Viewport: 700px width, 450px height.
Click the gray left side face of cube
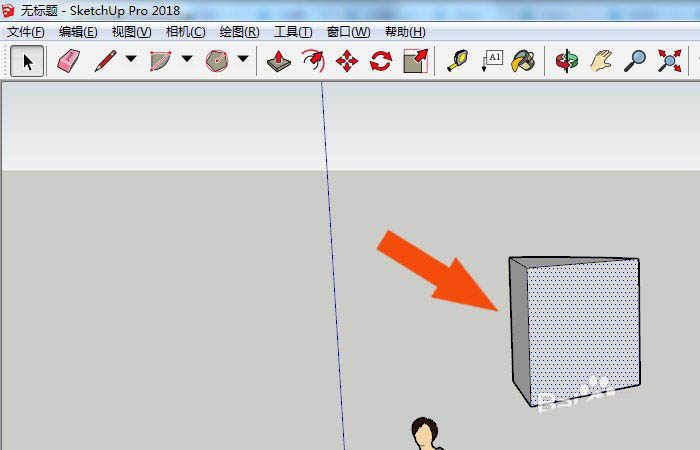point(519,328)
